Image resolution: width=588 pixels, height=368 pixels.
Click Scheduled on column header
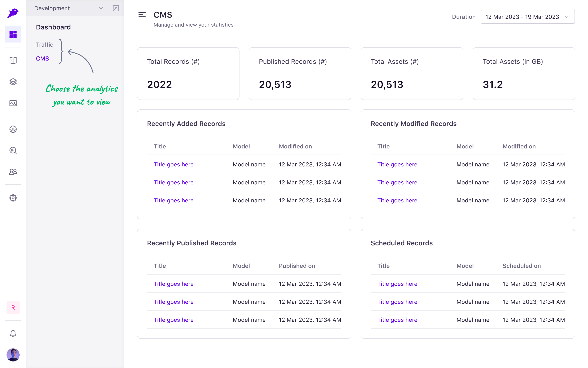pyautogui.click(x=522, y=266)
